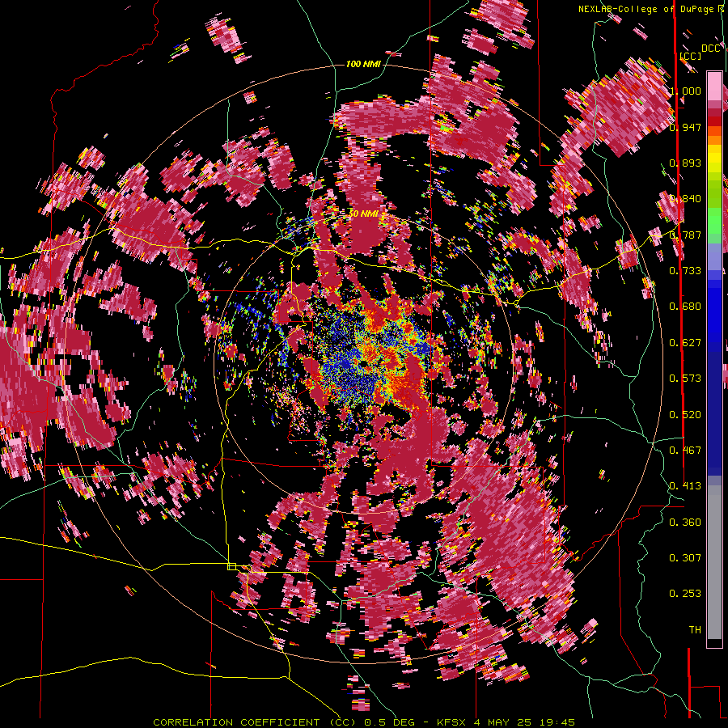This screenshot has height=728, width=728.
Task: Click the KFSX station identifier in caption
Action: coord(453,722)
